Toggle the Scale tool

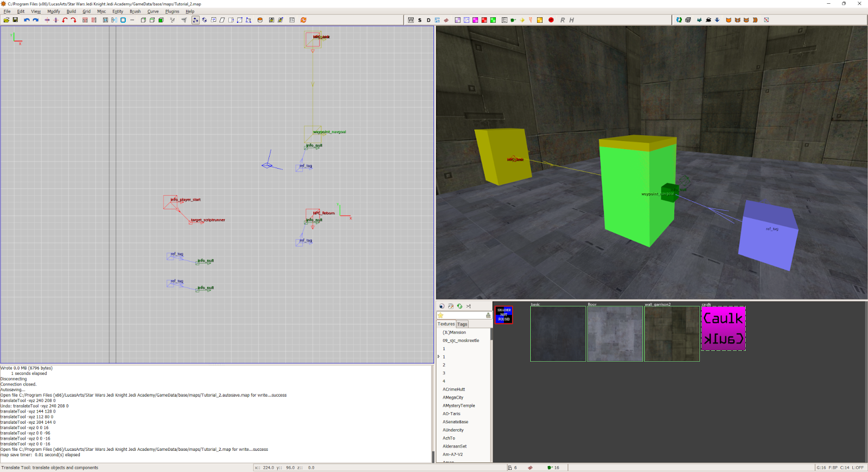213,20
